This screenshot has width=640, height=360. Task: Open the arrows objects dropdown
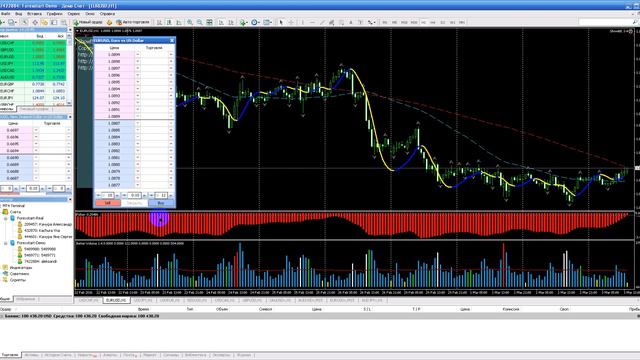pyautogui.click(x=371, y=22)
